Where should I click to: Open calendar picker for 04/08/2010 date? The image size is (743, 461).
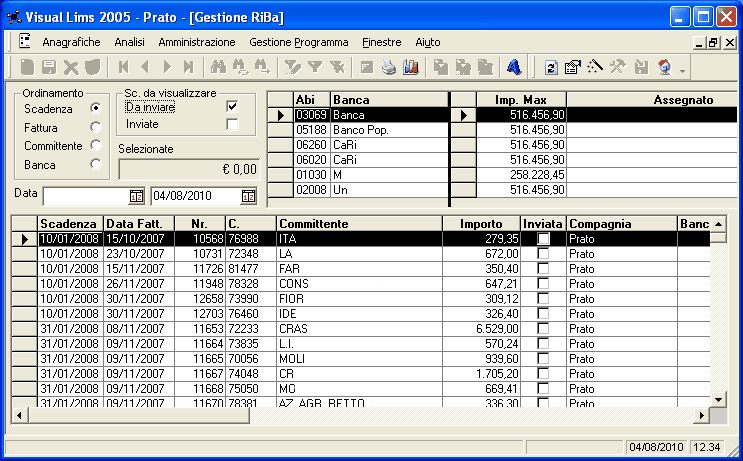[248, 196]
